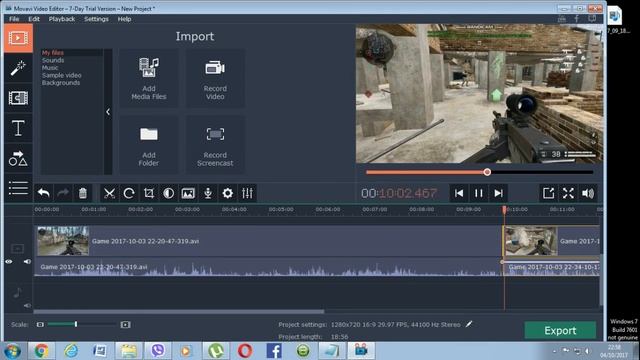Click the timeline Scale slider handle
Viewport: 640px width, 360px height.
pos(76,324)
